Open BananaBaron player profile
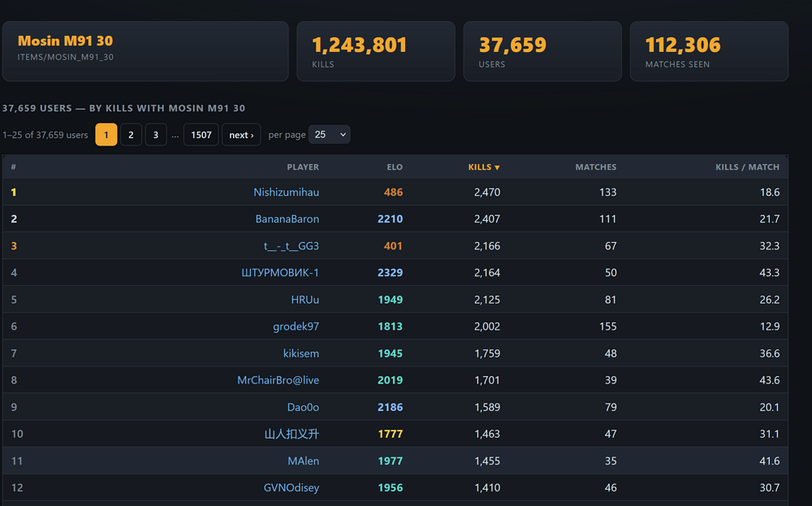812x506 pixels. click(287, 219)
